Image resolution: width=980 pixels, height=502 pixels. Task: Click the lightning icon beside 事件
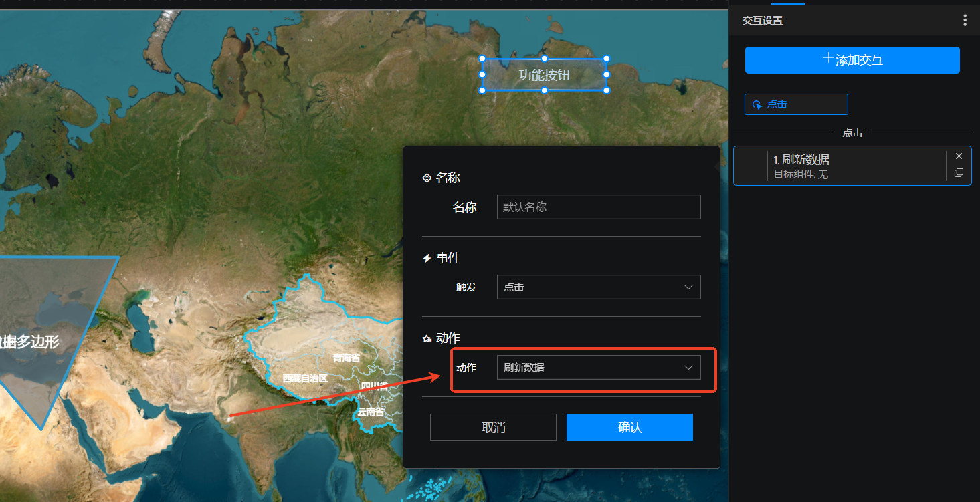pos(427,258)
